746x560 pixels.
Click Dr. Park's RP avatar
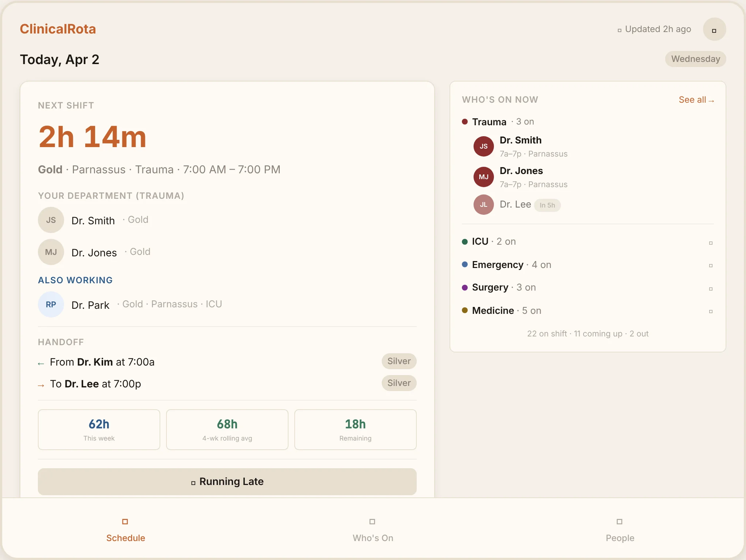(x=51, y=304)
